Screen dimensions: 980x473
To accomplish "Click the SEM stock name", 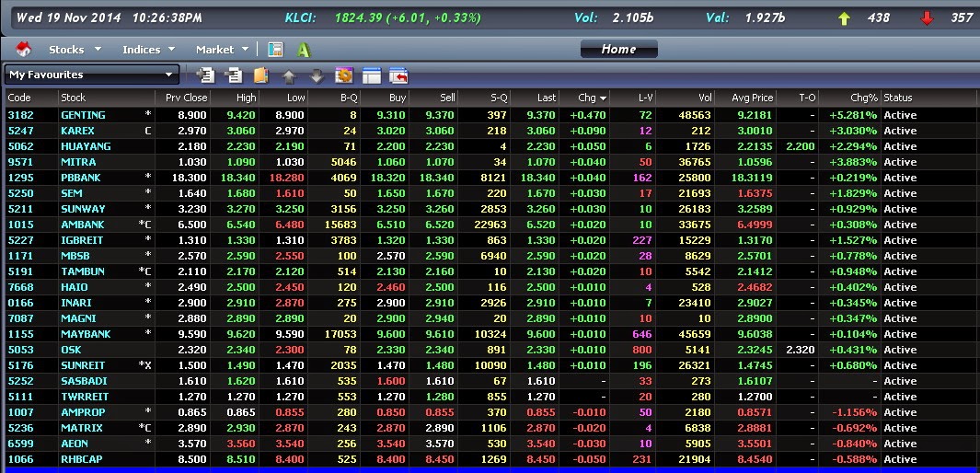I will coord(71,193).
